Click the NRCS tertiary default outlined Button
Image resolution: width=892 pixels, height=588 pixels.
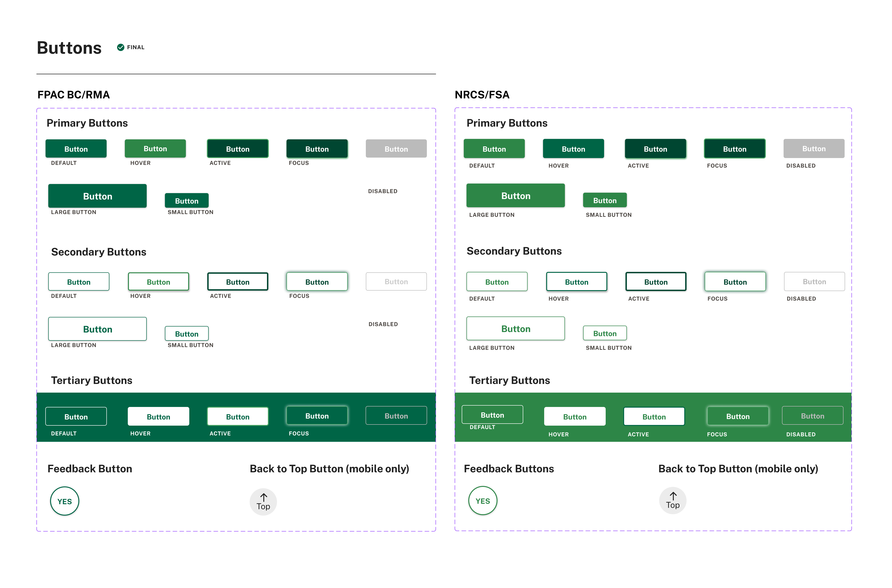(x=492, y=415)
